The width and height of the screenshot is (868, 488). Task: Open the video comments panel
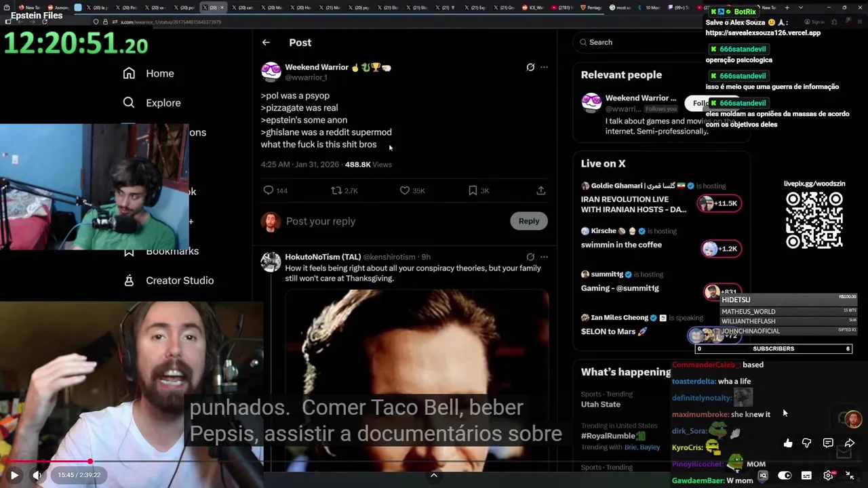828,443
